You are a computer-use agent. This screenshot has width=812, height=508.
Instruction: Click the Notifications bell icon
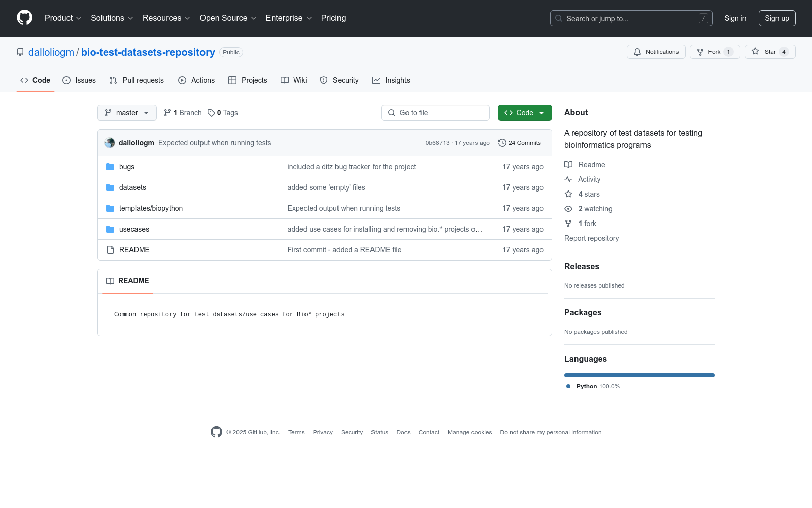click(x=637, y=52)
